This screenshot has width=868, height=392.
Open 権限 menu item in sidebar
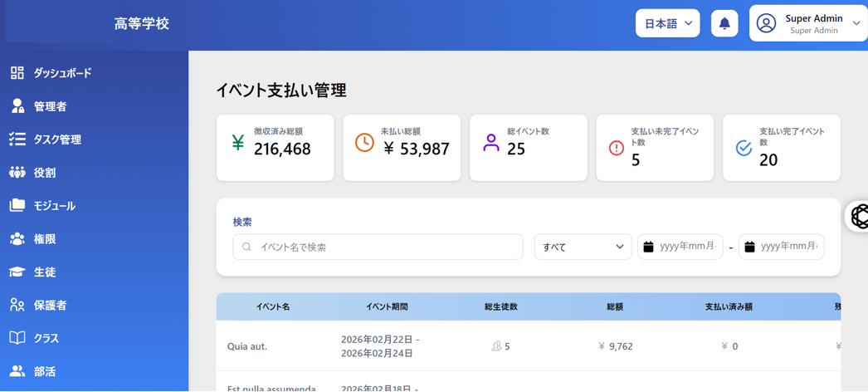tap(45, 238)
